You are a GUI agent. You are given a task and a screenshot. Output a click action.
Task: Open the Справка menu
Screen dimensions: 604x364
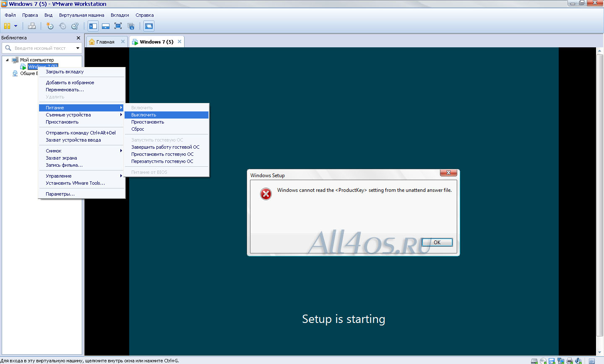point(145,15)
